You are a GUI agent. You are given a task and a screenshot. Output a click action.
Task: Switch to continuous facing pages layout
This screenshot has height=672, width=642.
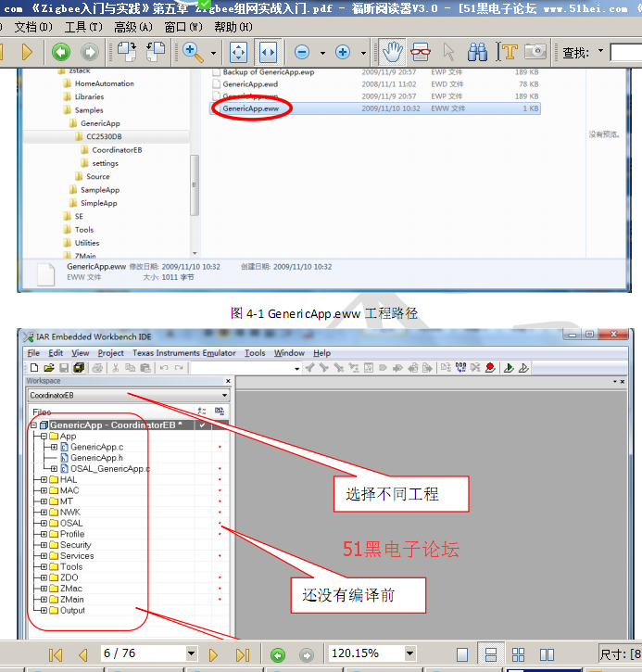pos(518,654)
